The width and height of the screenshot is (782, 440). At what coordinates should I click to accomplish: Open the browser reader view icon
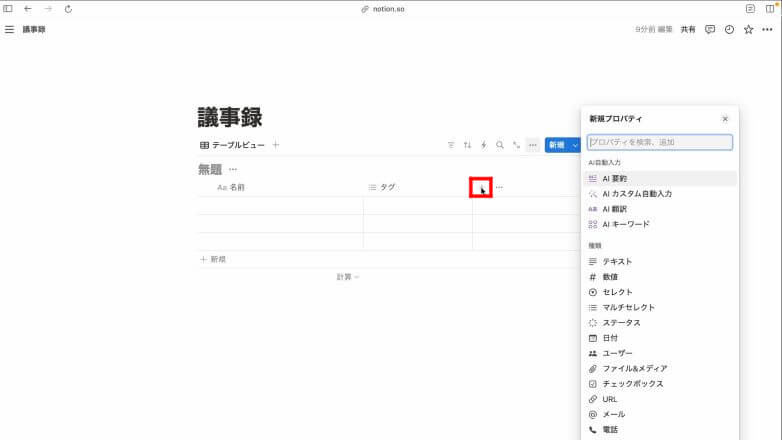click(750, 9)
